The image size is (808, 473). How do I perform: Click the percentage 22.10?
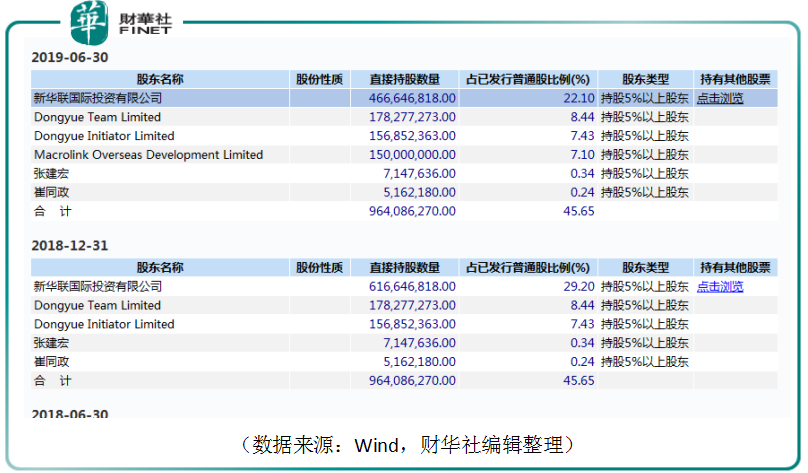579,98
